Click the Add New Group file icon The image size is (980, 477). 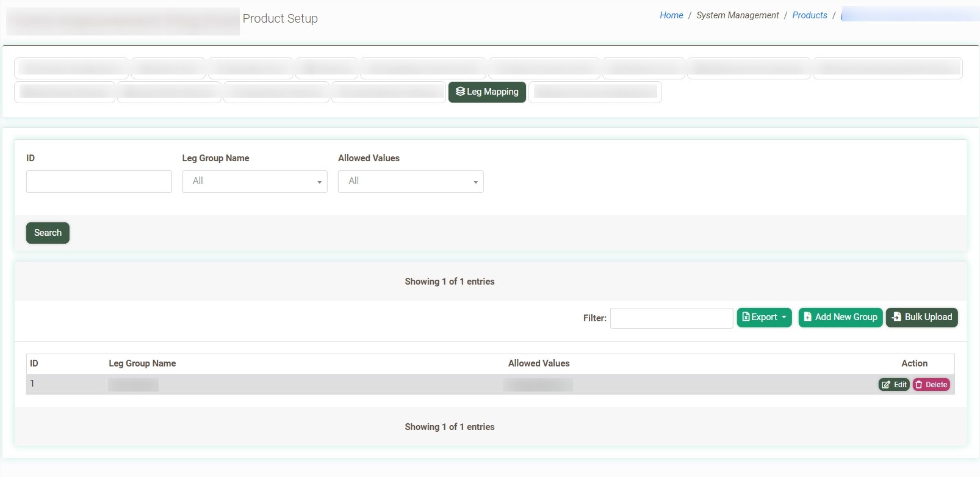[x=807, y=317]
